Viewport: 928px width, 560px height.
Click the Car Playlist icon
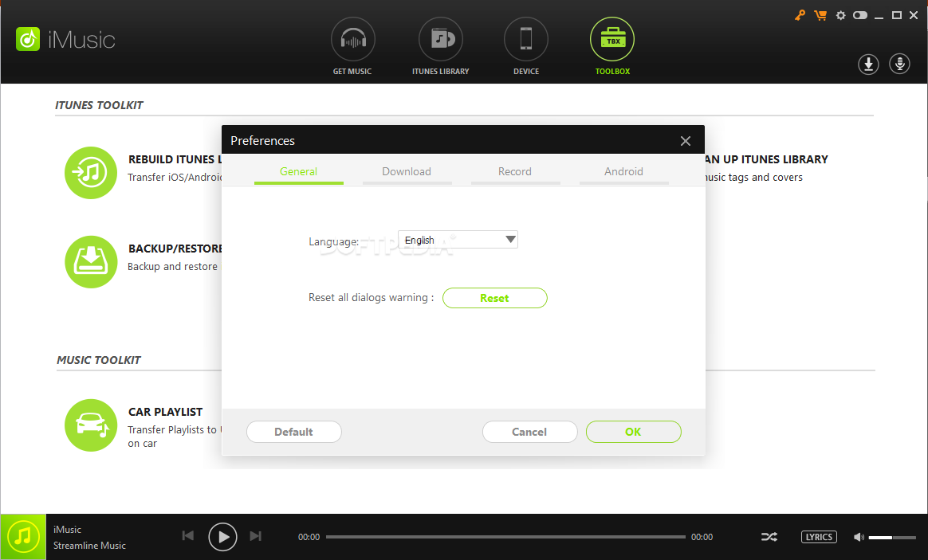coord(91,425)
